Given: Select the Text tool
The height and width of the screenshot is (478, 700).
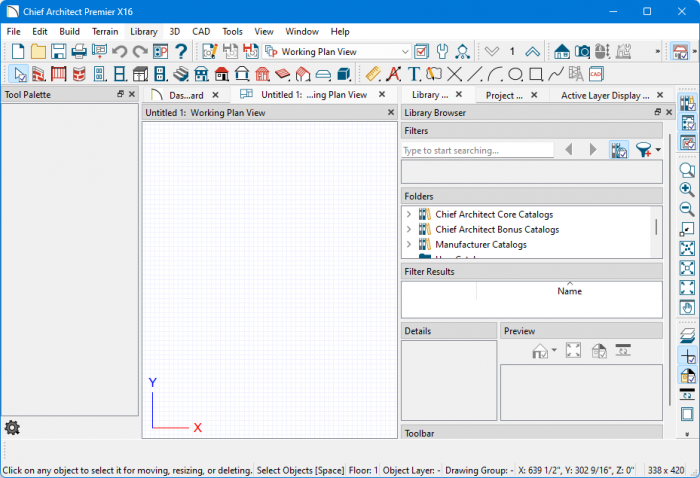Looking at the screenshot, I should 414,74.
